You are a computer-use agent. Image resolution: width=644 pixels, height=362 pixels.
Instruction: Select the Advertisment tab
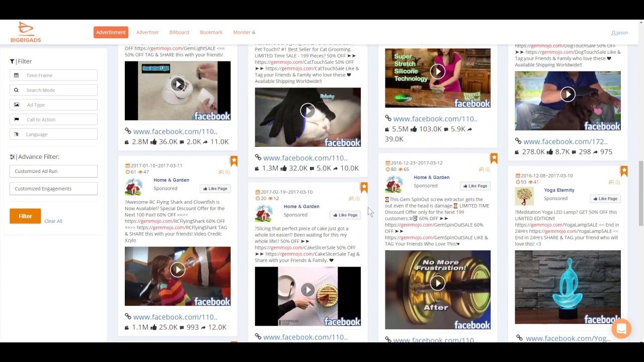coord(111,32)
